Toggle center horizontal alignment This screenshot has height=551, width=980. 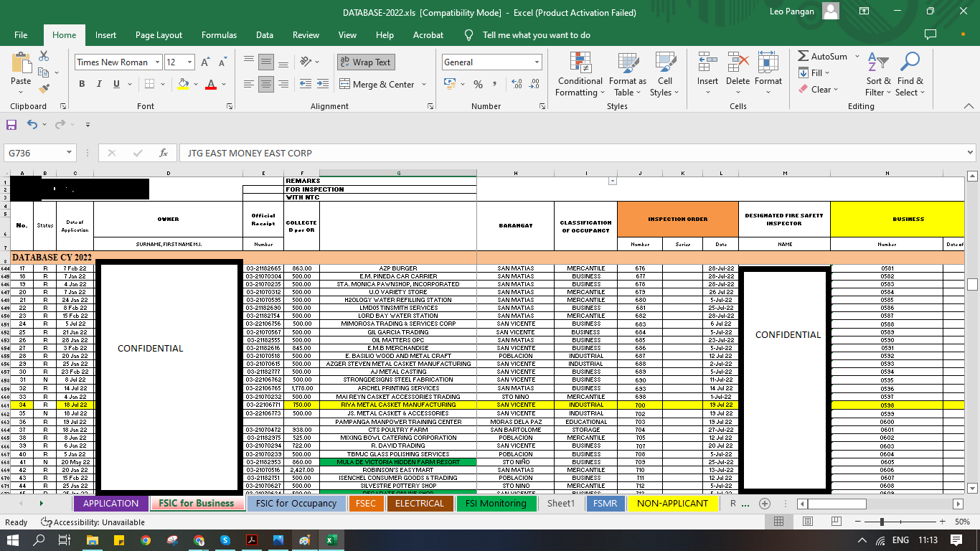click(266, 85)
